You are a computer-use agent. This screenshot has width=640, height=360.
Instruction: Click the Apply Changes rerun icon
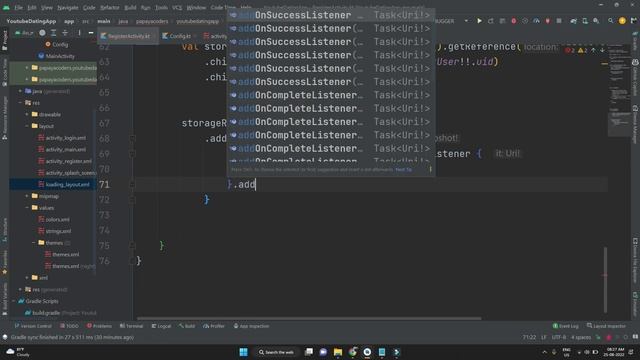pos(491,21)
